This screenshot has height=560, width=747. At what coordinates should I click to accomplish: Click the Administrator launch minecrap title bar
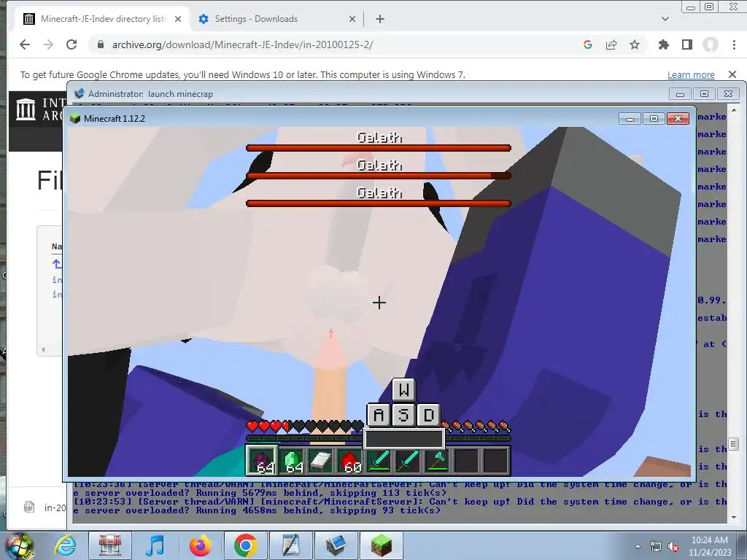[371, 94]
